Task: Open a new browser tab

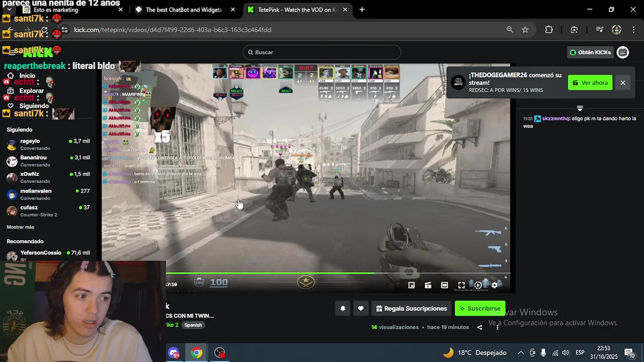Action: [362, 10]
